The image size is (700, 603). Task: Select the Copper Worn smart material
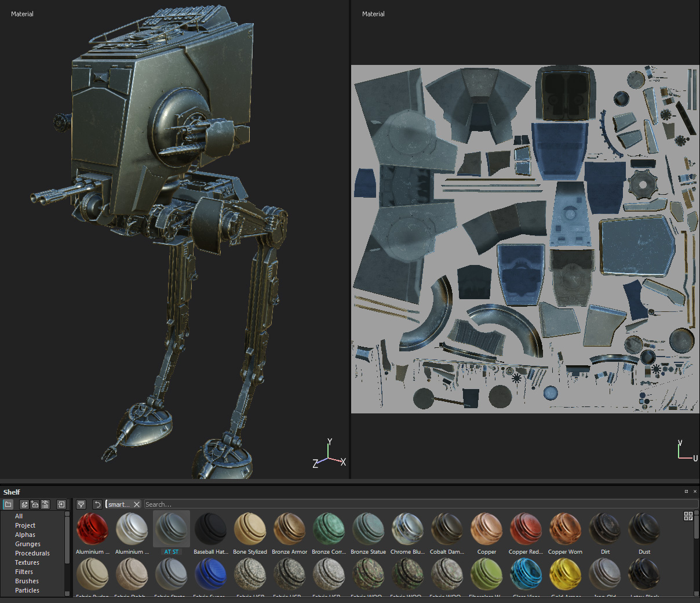(565, 533)
